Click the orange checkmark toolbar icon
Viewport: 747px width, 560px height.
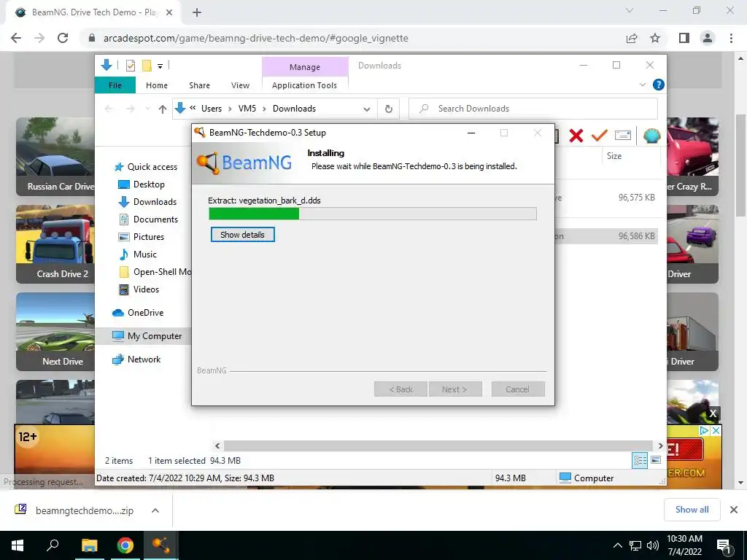[x=599, y=136]
